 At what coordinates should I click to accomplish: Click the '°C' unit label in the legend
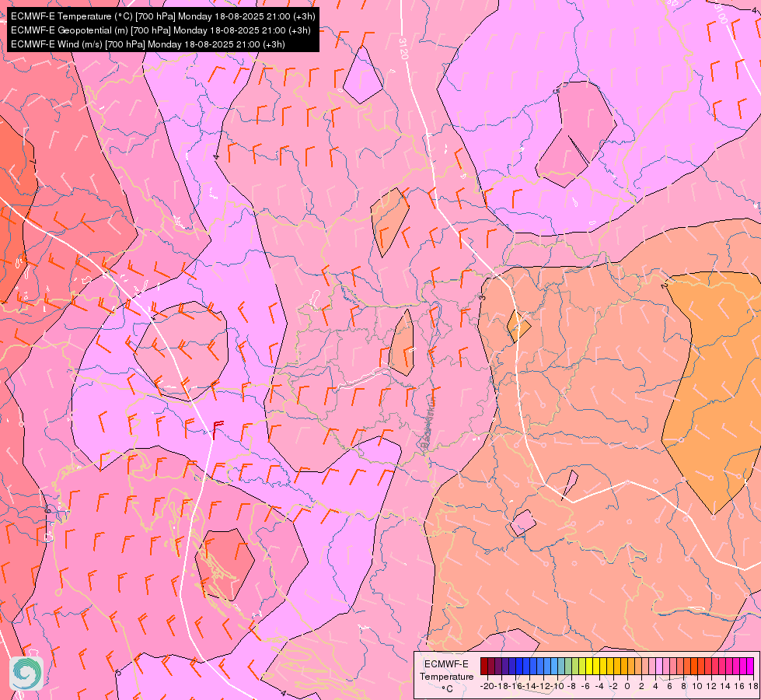(448, 689)
